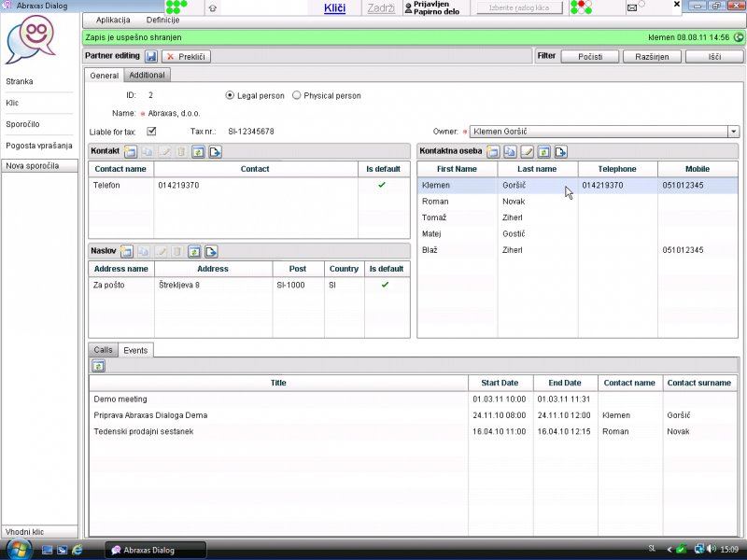Switch to the General tab
Screen dimensions: 747x560
point(105,76)
